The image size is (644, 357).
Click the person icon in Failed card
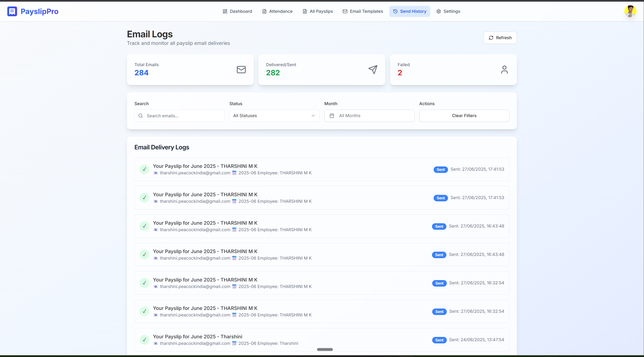tap(504, 69)
